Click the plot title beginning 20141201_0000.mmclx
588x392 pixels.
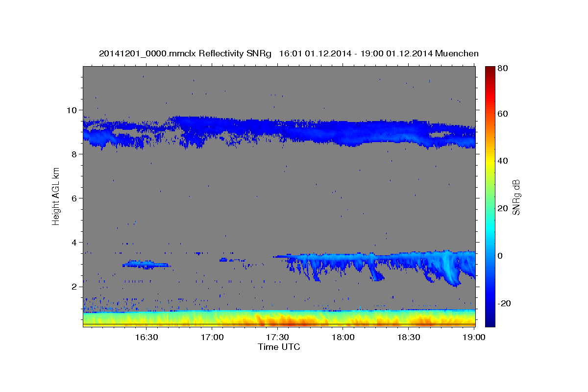[x=289, y=53]
